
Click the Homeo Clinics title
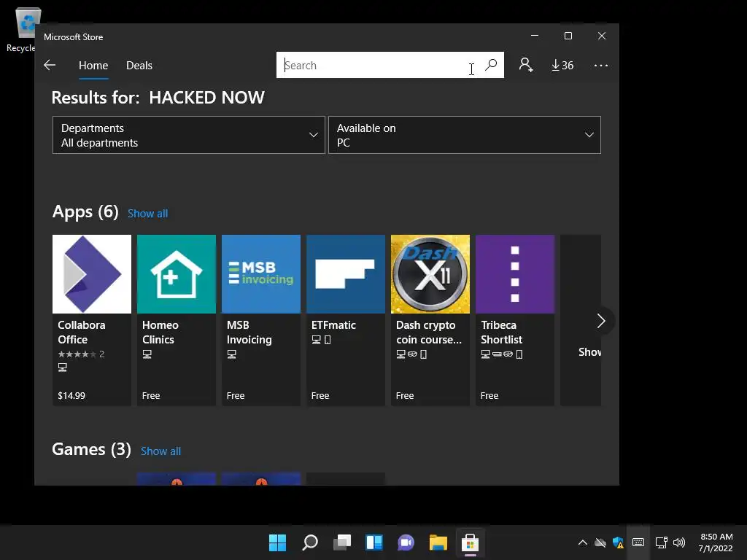point(160,332)
